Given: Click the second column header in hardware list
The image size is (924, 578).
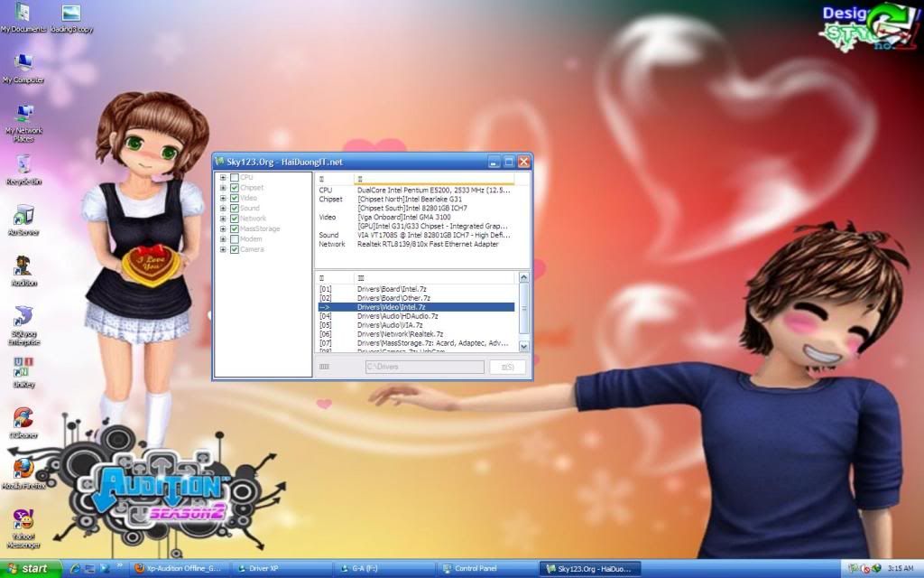Looking at the screenshot, I should [434, 179].
